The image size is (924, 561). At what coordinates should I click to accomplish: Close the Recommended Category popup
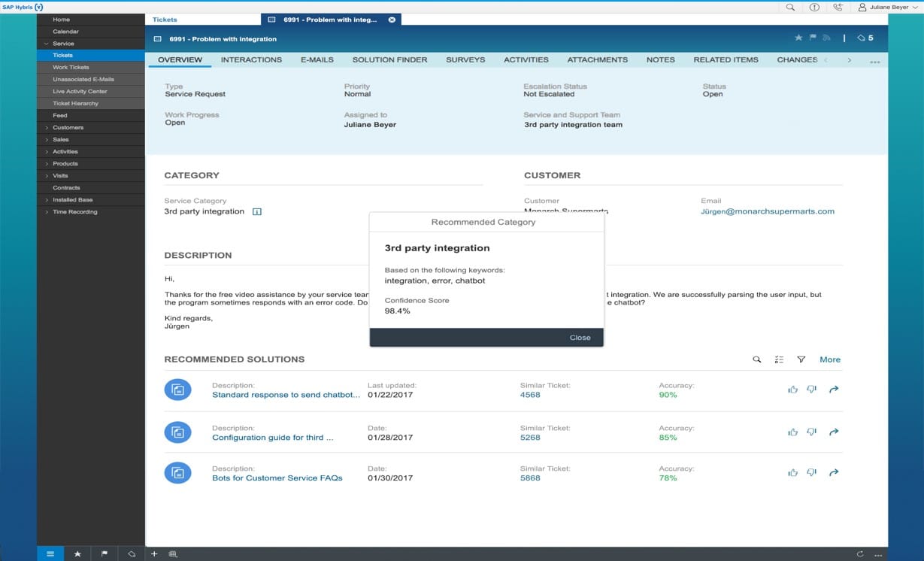[580, 338]
